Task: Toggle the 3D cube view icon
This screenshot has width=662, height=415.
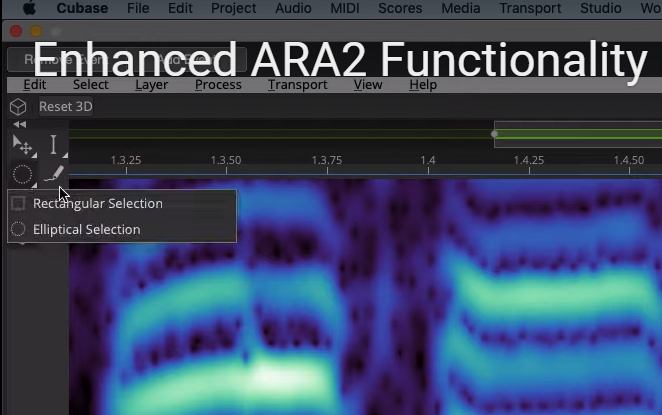Action: (x=18, y=107)
